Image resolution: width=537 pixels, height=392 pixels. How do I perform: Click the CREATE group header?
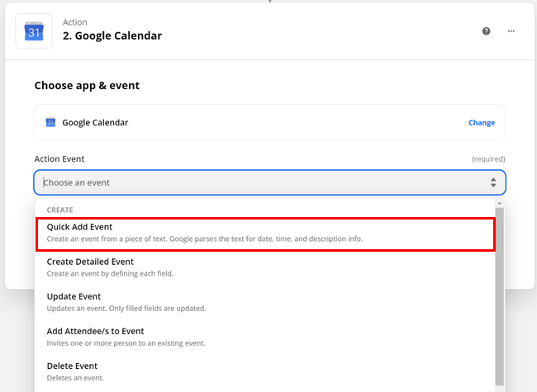[x=59, y=210]
